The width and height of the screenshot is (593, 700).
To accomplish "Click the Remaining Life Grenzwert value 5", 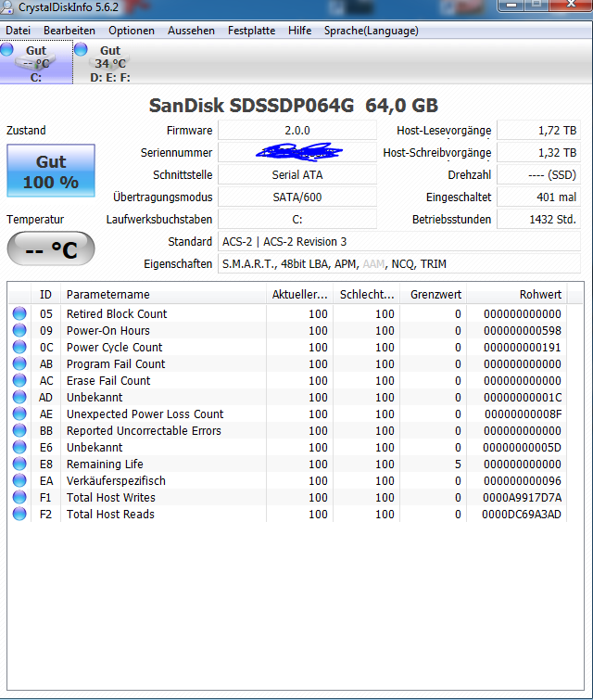I will (458, 465).
